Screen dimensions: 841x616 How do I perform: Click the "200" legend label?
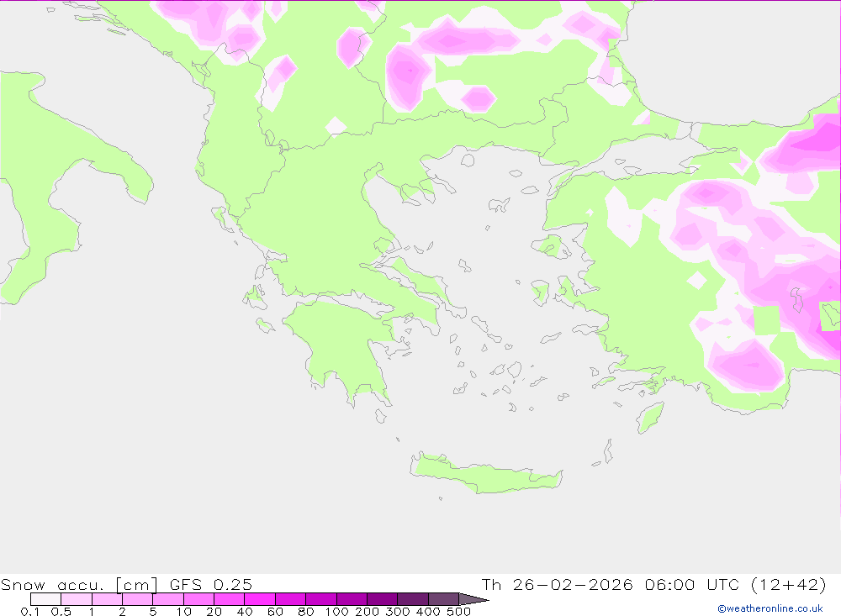(368, 611)
